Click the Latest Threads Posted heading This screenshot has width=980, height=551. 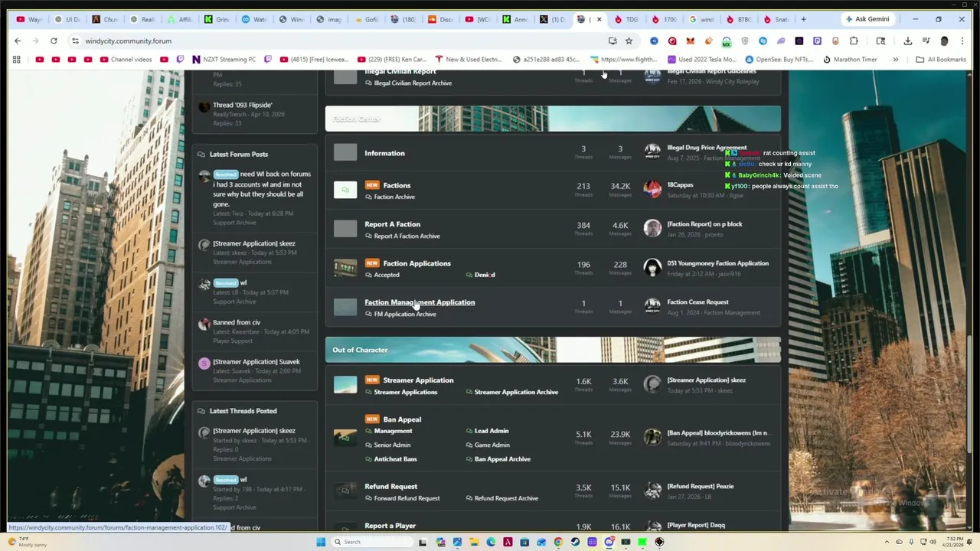pos(243,411)
